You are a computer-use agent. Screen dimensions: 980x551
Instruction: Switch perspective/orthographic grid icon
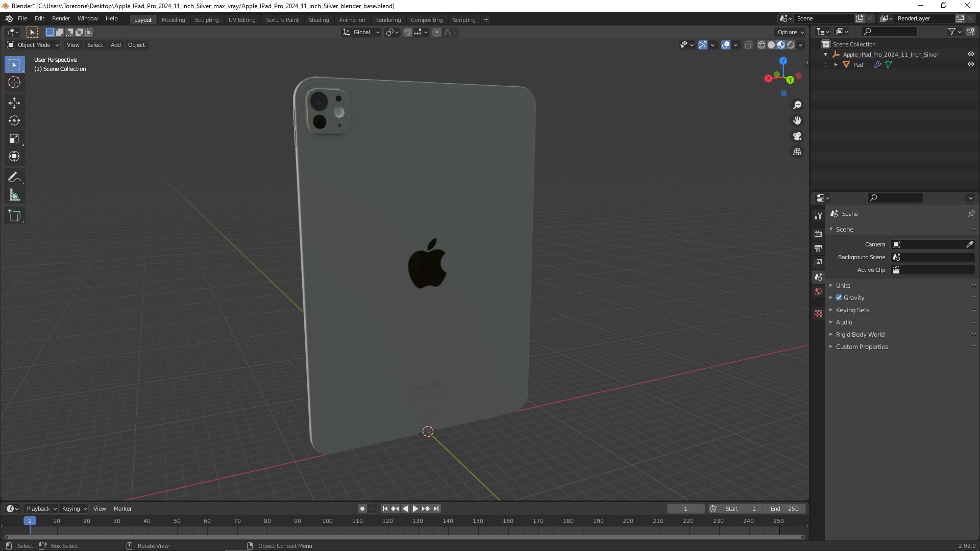[797, 152]
